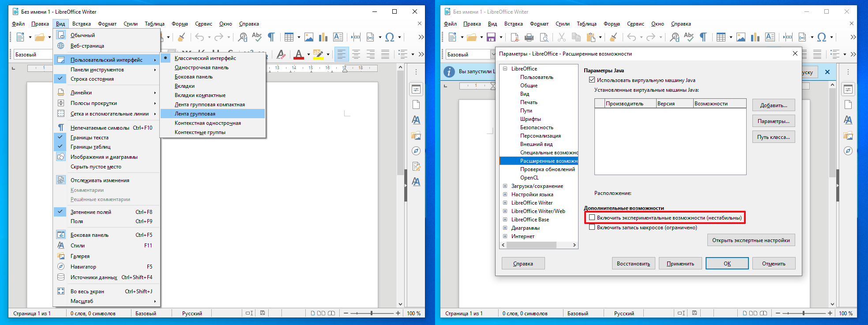This screenshot has width=868, height=325.
Task: Open sidebar Navigator compass icon in left Writer window
Action: click(416, 151)
